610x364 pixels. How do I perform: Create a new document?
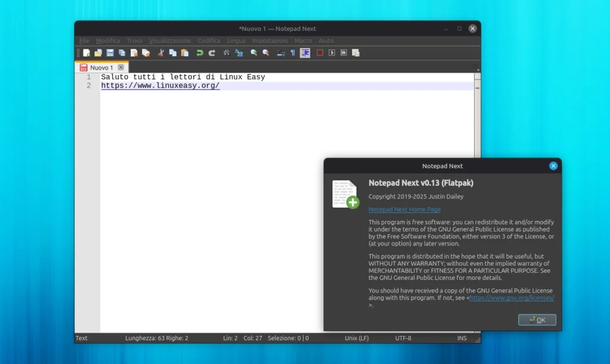[x=85, y=52]
